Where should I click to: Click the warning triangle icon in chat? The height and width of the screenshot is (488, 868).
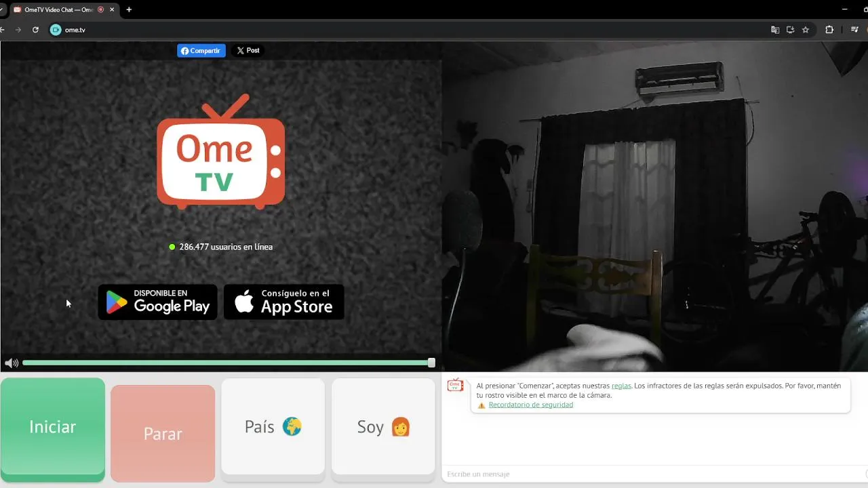click(x=481, y=405)
